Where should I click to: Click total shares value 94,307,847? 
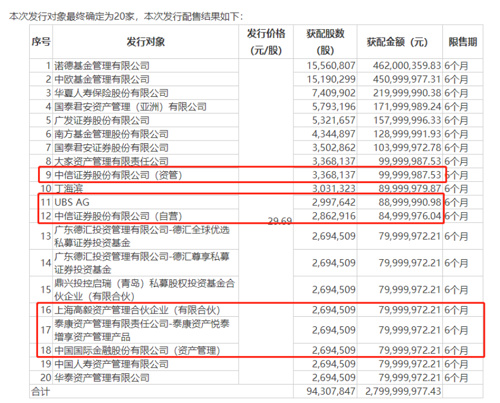(x=331, y=391)
